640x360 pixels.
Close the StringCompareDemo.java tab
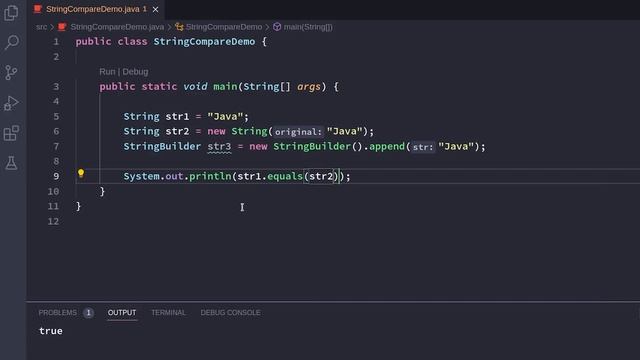[156, 9]
